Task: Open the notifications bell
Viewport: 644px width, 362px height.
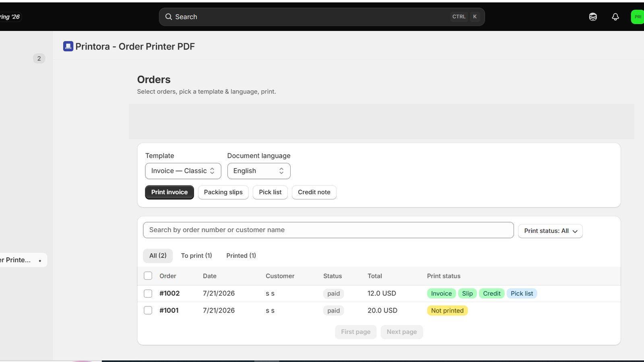Action: coord(615,17)
